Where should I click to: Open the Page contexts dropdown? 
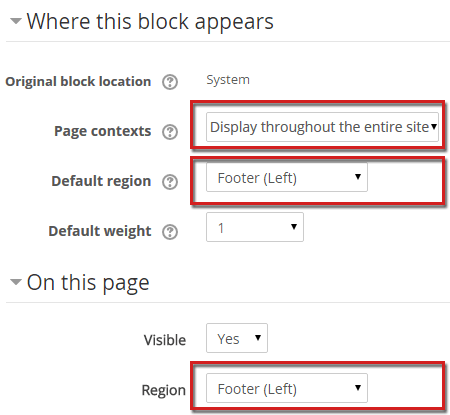[x=322, y=127]
